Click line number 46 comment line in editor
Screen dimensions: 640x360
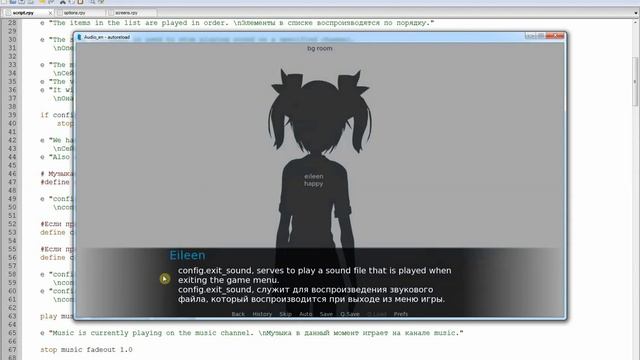click(x=56, y=174)
